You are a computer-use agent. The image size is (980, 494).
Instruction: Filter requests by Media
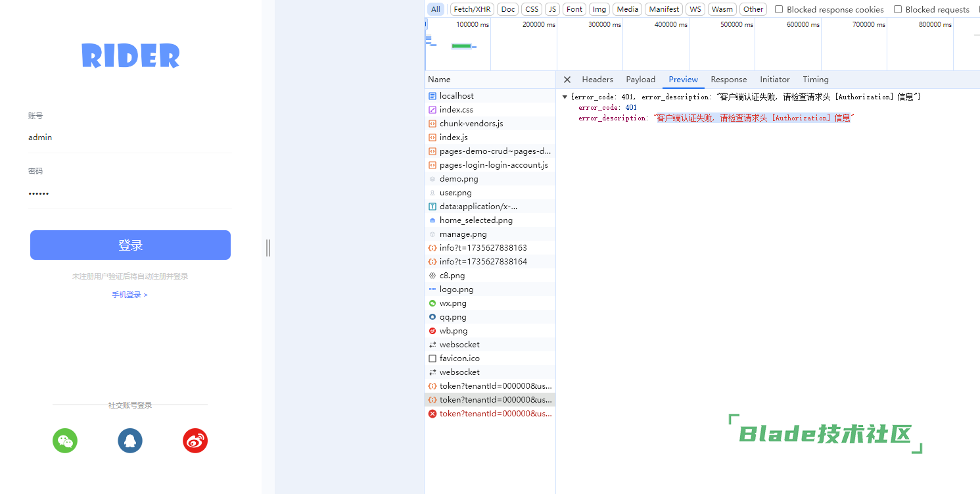click(x=628, y=9)
